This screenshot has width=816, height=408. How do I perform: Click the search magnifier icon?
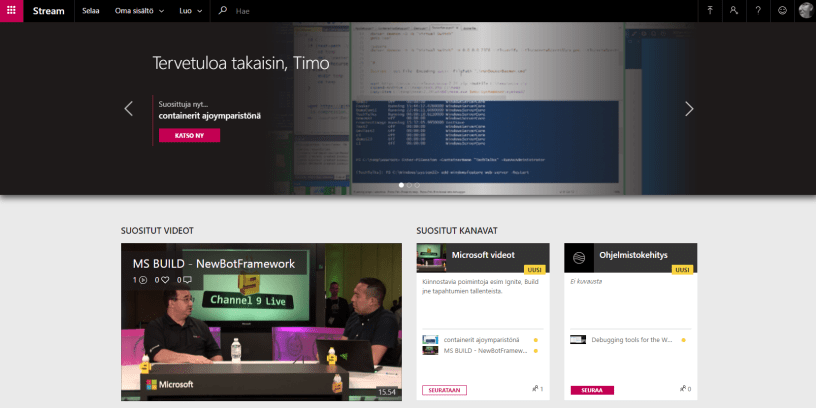click(x=223, y=11)
